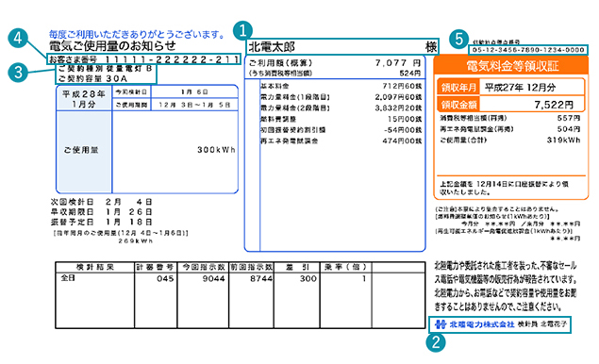This screenshot has width=599, height=364.
Task: Click the amount 474円00銭
Action: point(402,141)
